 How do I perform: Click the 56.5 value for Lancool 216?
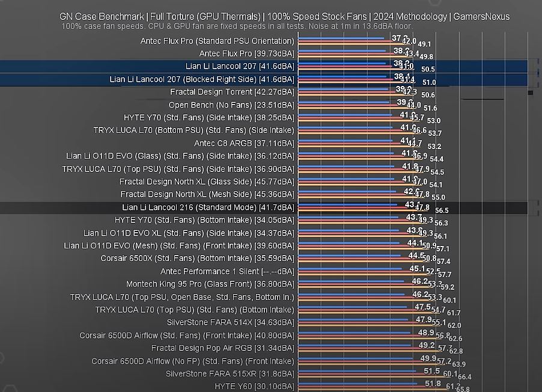click(x=442, y=210)
